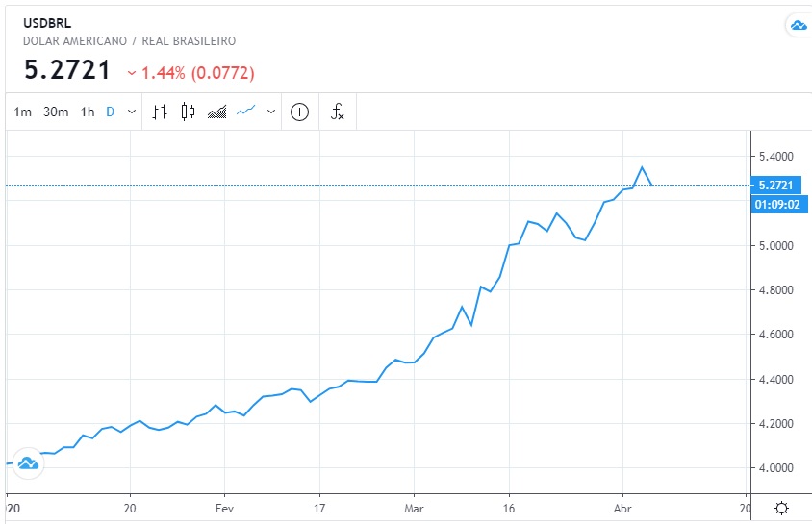
Task: Select the candlestick chart style icon
Action: pyautogui.click(x=188, y=112)
